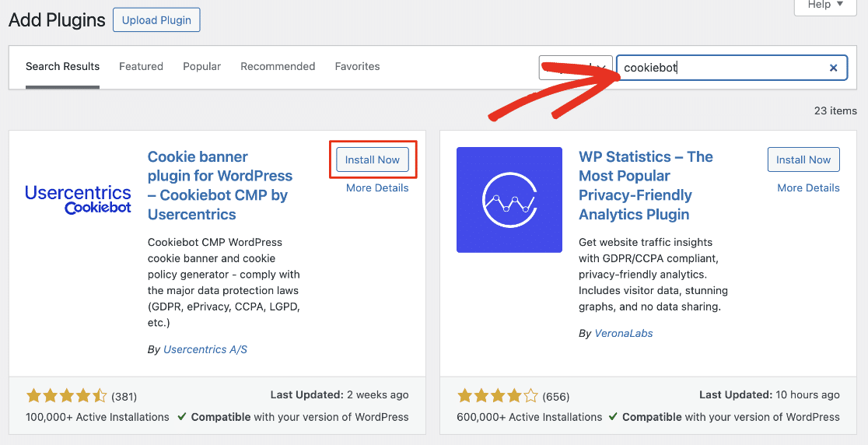The width and height of the screenshot is (868, 445).
Task: Click the compatibility checkmark on Cookiebot card
Action: [181, 417]
